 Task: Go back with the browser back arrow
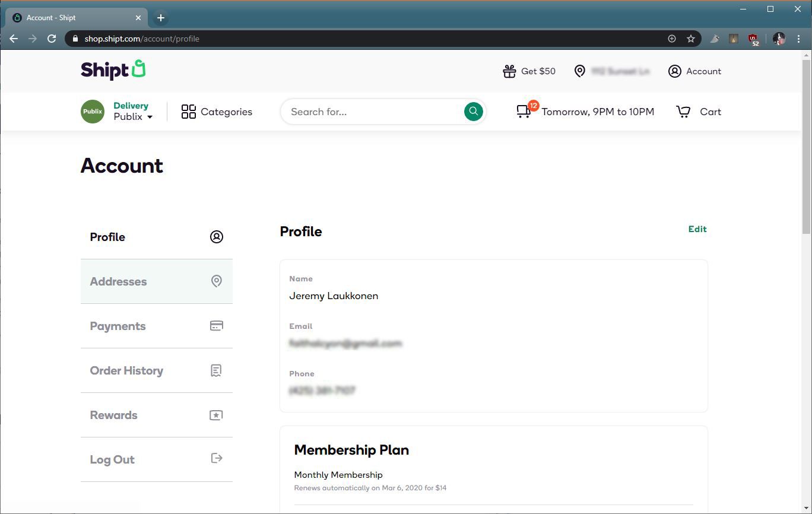[x=14, y=39]
